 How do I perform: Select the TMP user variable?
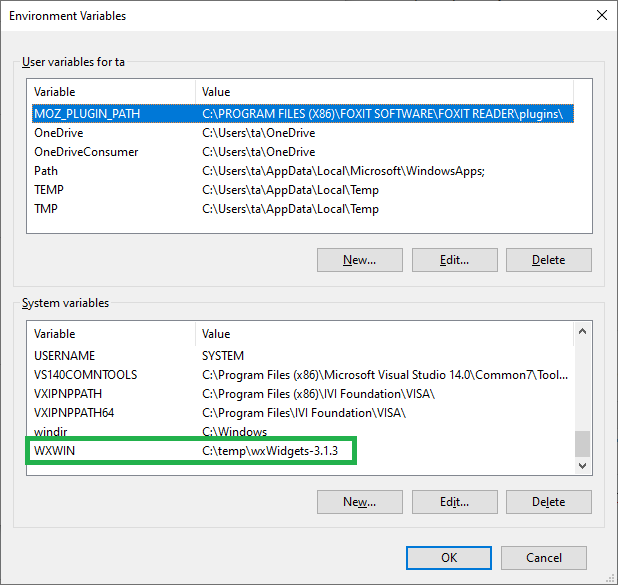tap(47, 209)
